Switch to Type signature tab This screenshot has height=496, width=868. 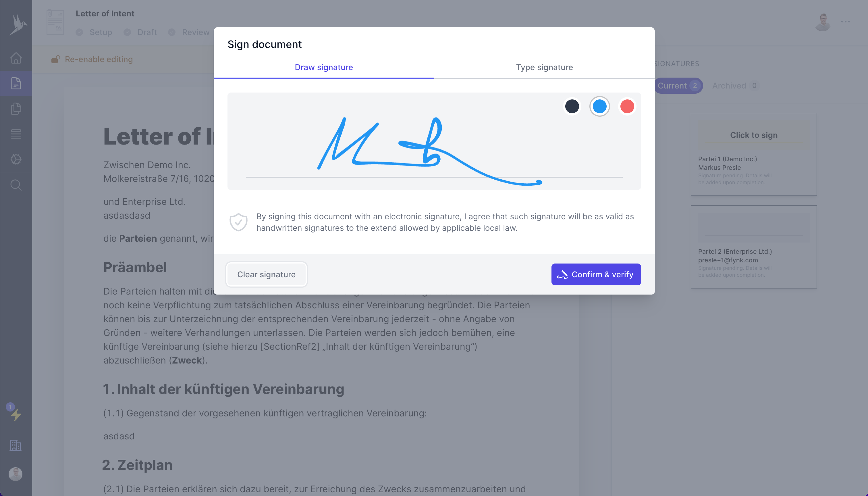pos(544,67)
